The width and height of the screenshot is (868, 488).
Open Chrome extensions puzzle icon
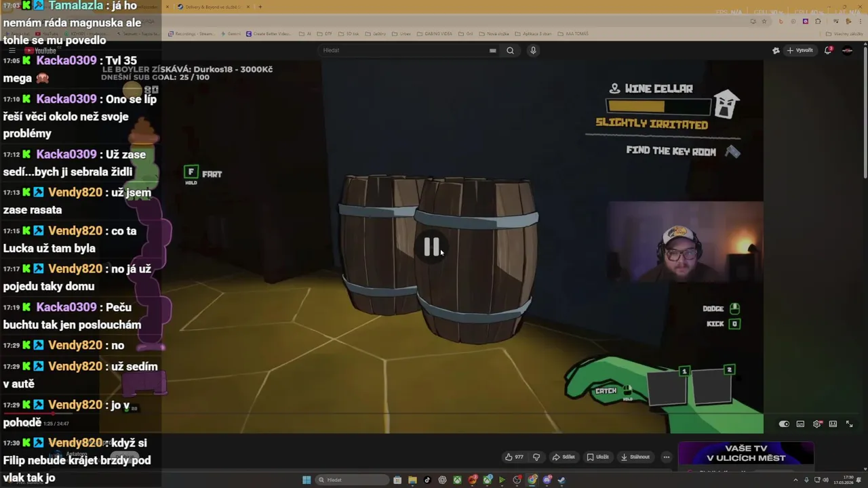[x=818, y=21]
